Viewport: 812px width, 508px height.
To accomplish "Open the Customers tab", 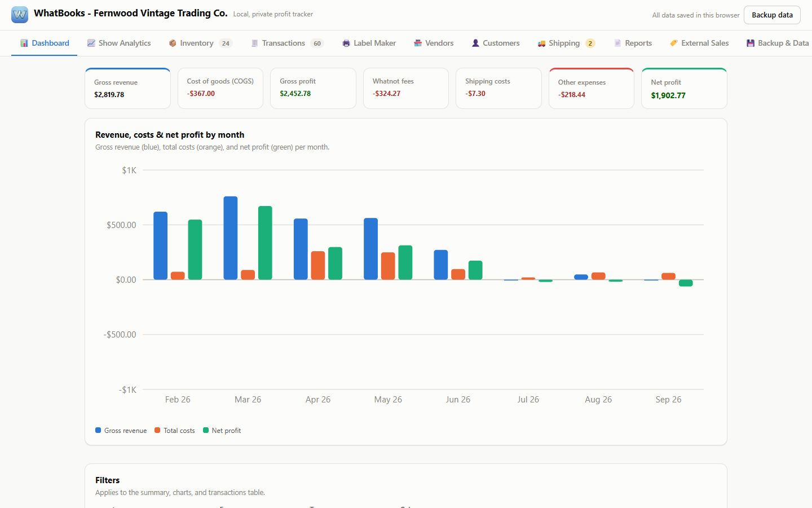I will pos(496,43).
